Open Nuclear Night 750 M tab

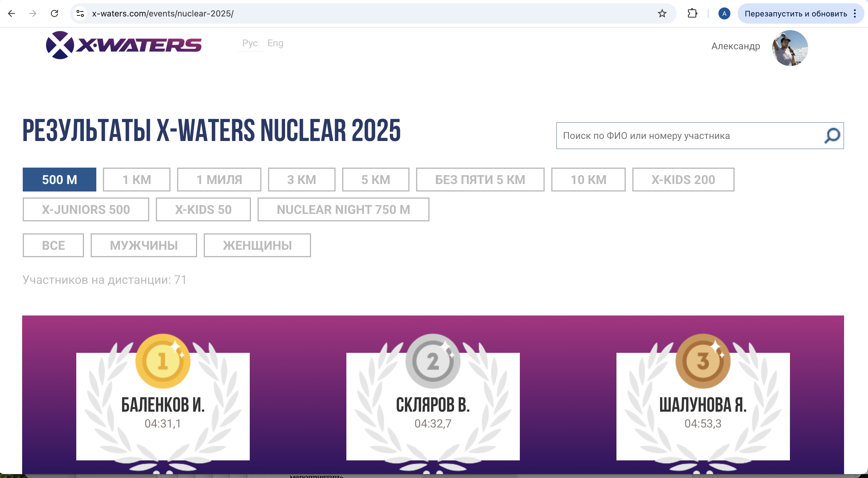(343, 209)
